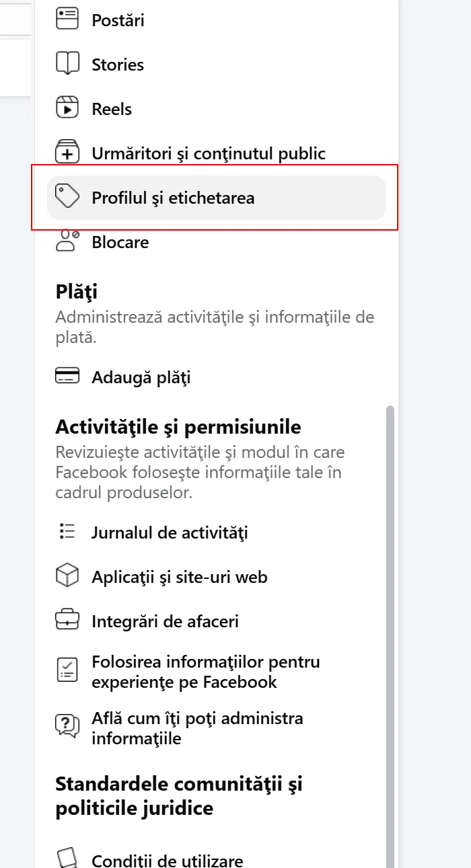Screen dimensions: 471x868
Task: Open Condiții de utilizare
Action: 167,860
